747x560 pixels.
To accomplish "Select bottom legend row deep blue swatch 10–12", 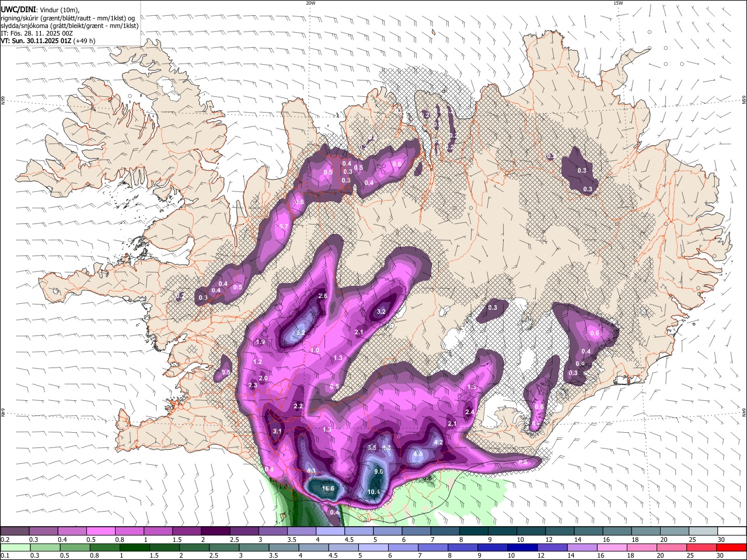I will tap(522, 547).
